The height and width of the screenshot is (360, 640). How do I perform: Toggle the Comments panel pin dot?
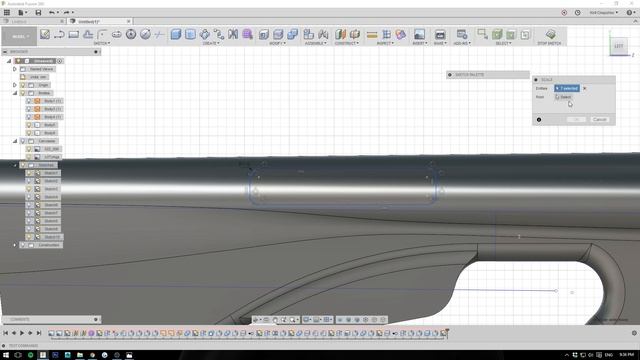coord(96,319)
